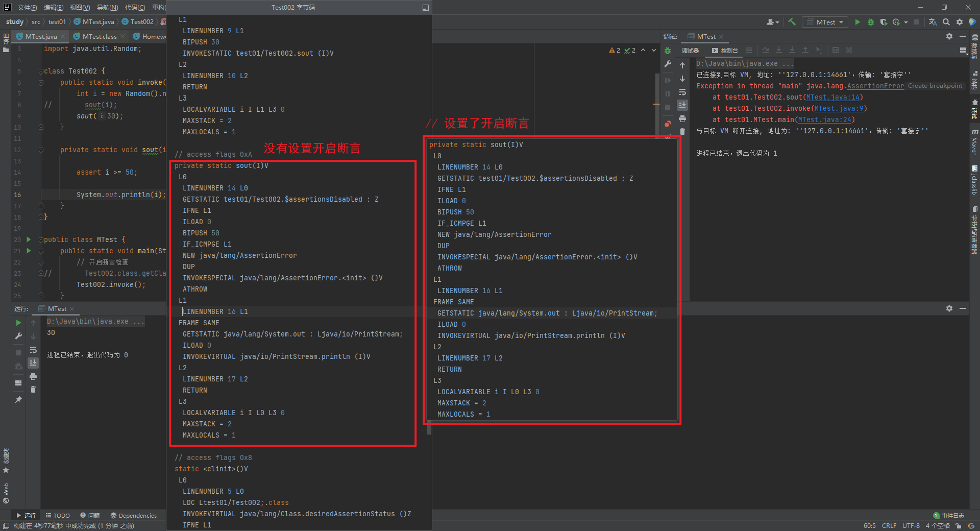Toggle soft-wrap in the debug console

pyautogui.click(x=682, y=92)
